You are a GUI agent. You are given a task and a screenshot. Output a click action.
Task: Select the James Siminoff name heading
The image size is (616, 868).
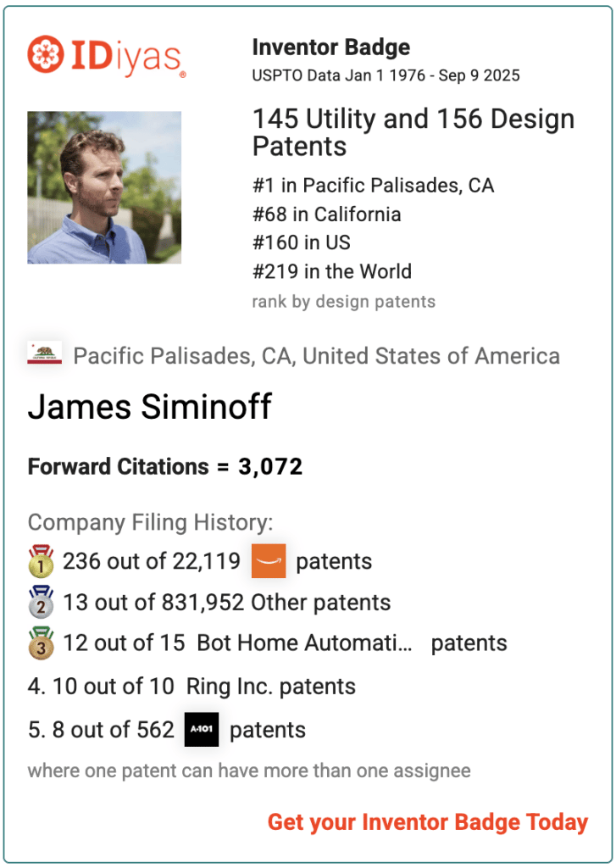(149, 407)
